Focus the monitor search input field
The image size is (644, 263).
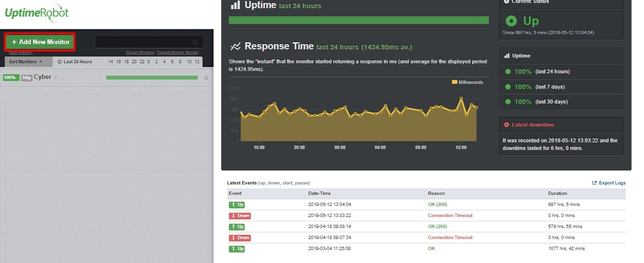pos(144,42)
